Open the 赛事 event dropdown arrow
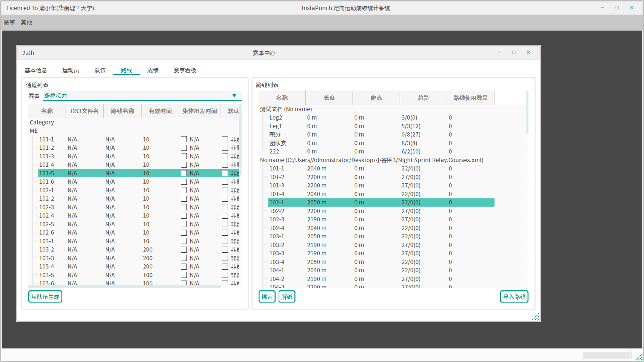Viewport: 644px width, 362px height. (x=234, y=96)
